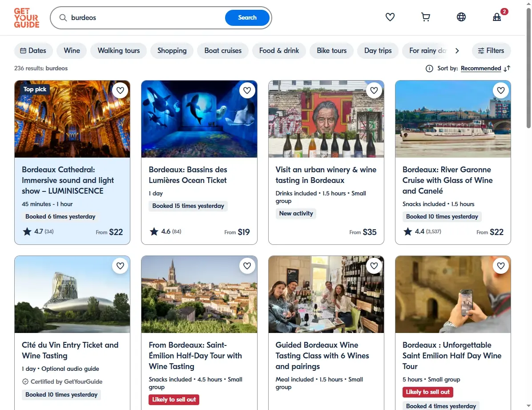Select the Food & drink chip

[279, 51]
